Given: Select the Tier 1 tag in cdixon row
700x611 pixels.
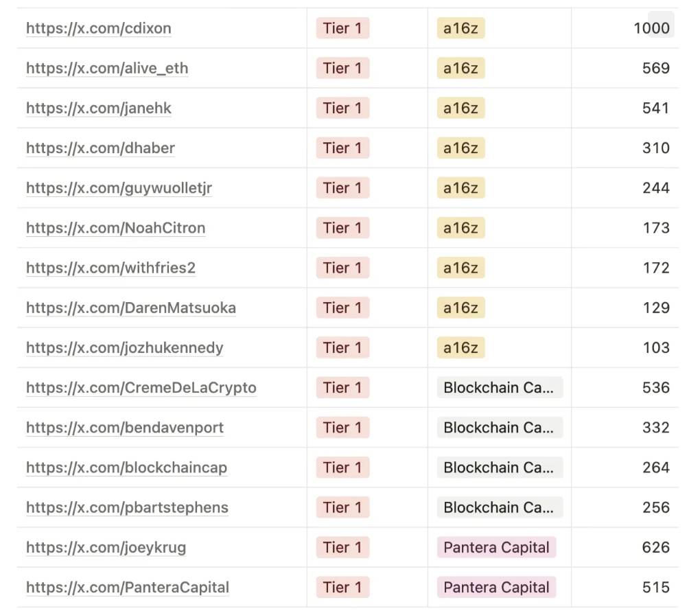Looking at the screenshot, I should (342, 29).
